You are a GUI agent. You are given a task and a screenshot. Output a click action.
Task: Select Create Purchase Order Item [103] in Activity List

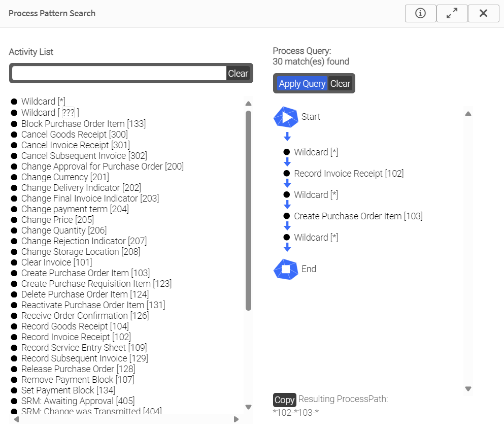click(85, 273)
